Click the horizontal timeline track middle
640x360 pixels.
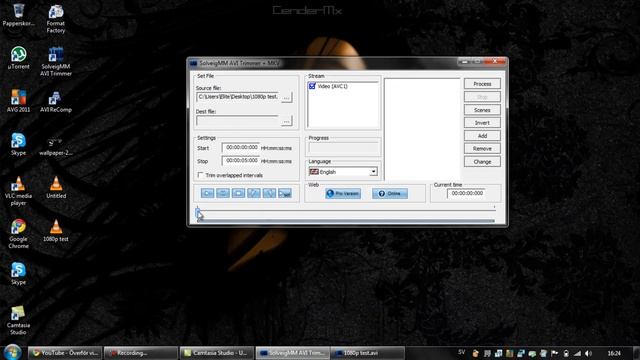[x=346, y=211]
